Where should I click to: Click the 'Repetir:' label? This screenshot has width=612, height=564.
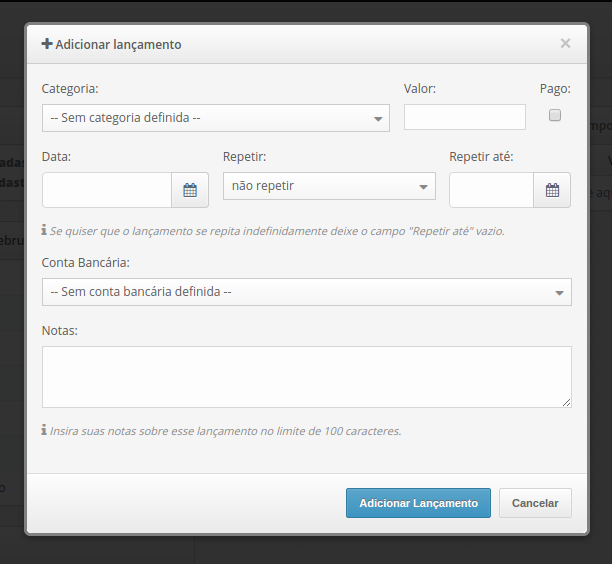click(x=244, y=157)
